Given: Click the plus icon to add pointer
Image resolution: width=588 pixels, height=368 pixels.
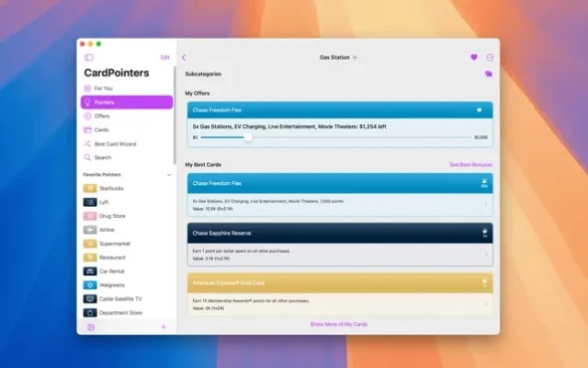Looking at the screenshot, I should (x=164, y=327).
